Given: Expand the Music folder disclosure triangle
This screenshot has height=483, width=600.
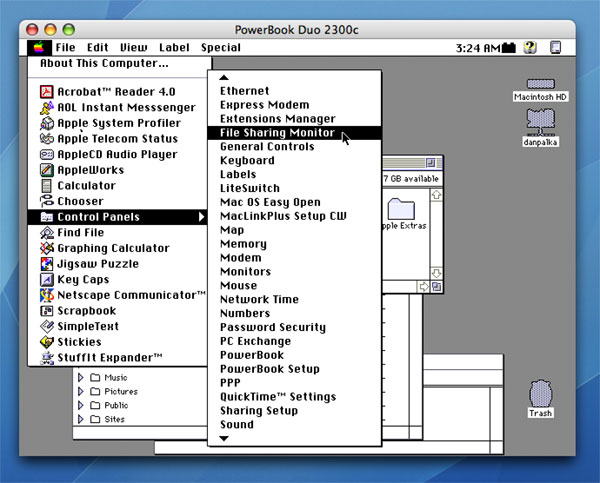Looking at the screenshot, I should 81,378.
